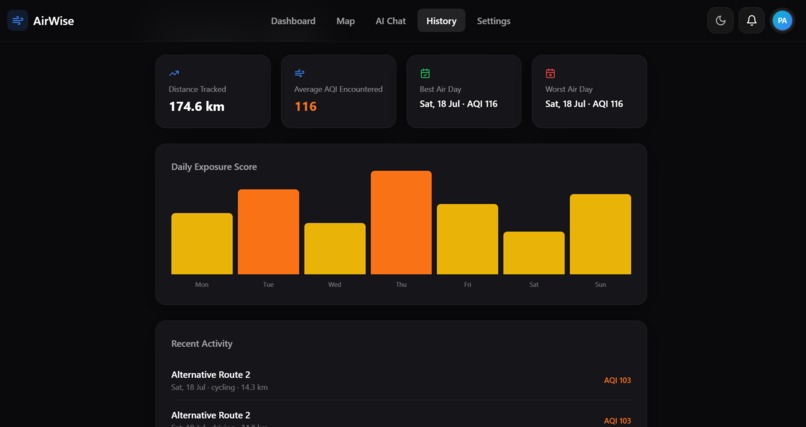The width and height of the screenshot is (806, 427).
Task: Click the AQI 103 badge on cycling route
Action: 617,380
